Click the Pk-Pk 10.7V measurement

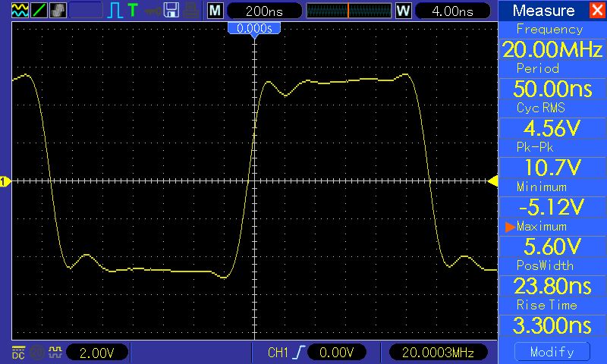(552, 160)
